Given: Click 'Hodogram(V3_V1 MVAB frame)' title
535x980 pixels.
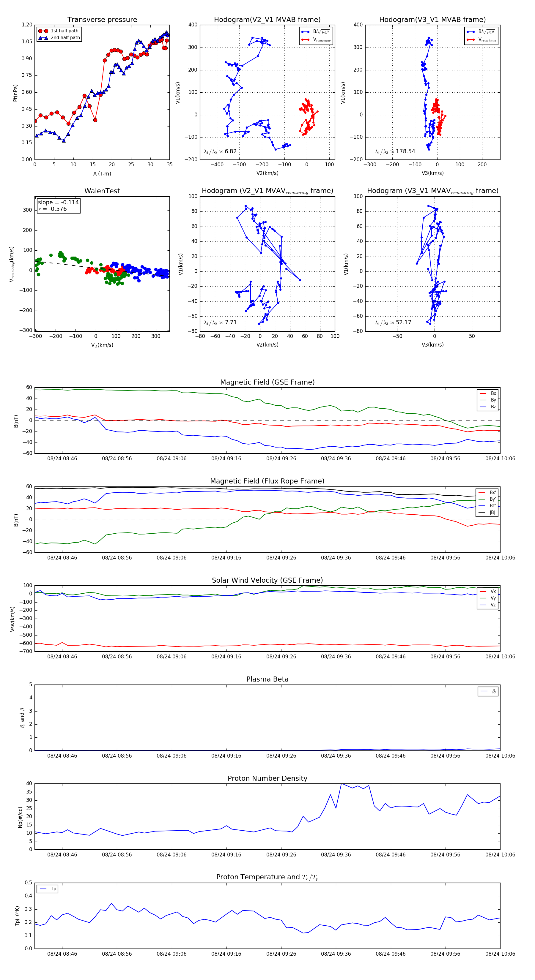Looking at the screenshot, I should click(432, 20).
